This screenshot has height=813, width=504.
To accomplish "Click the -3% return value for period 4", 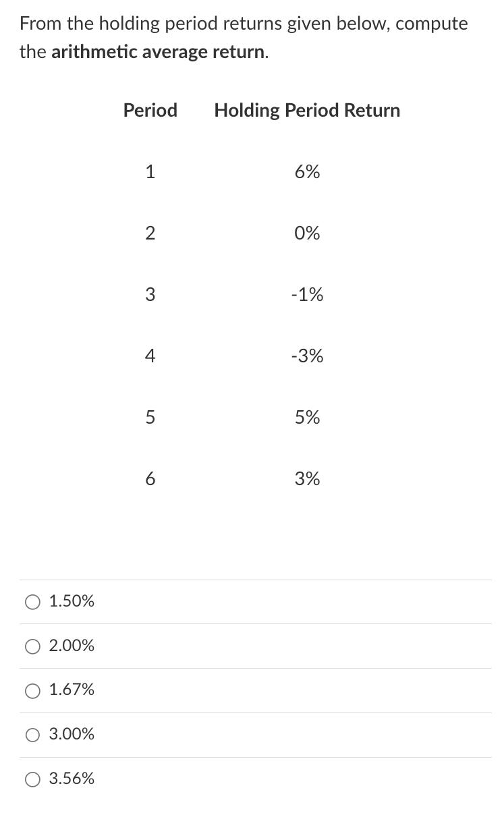I will pyautogui.click(x=309, y=356).
